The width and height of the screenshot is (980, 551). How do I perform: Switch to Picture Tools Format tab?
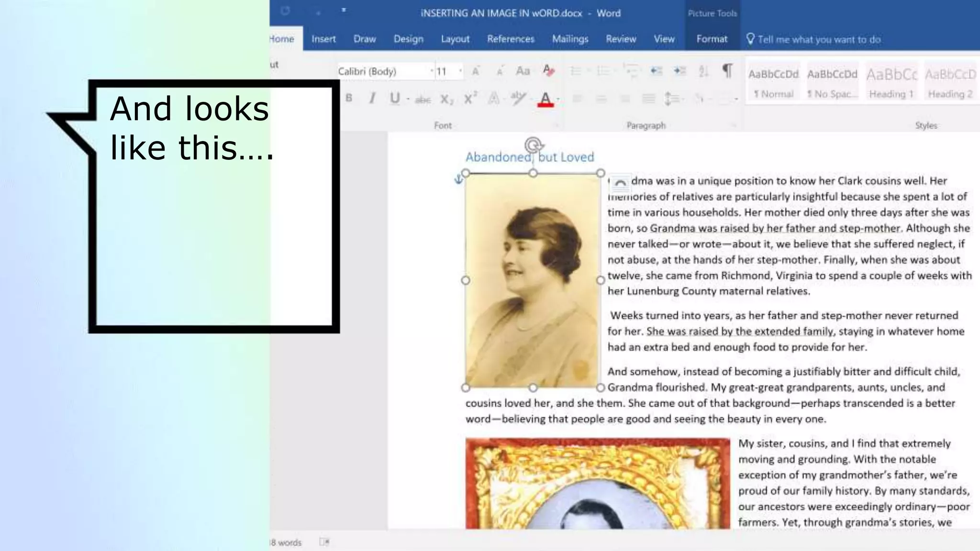pos(712,39)
